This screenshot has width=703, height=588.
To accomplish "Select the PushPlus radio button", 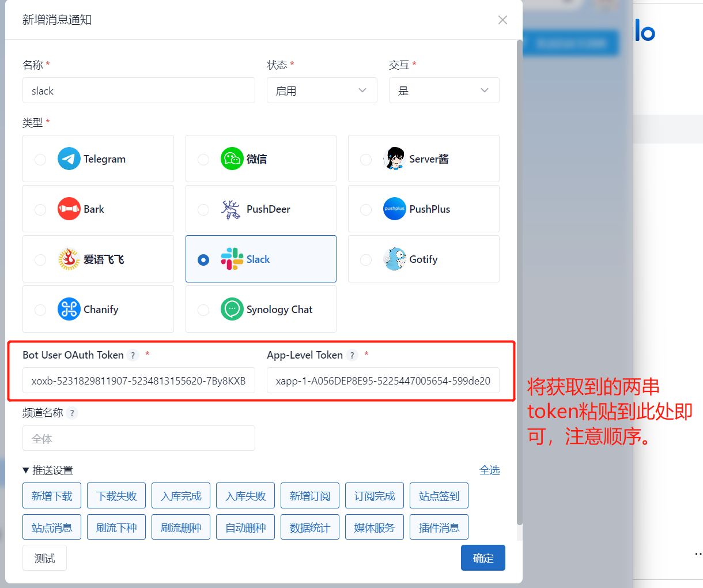I will coord(366,209).
